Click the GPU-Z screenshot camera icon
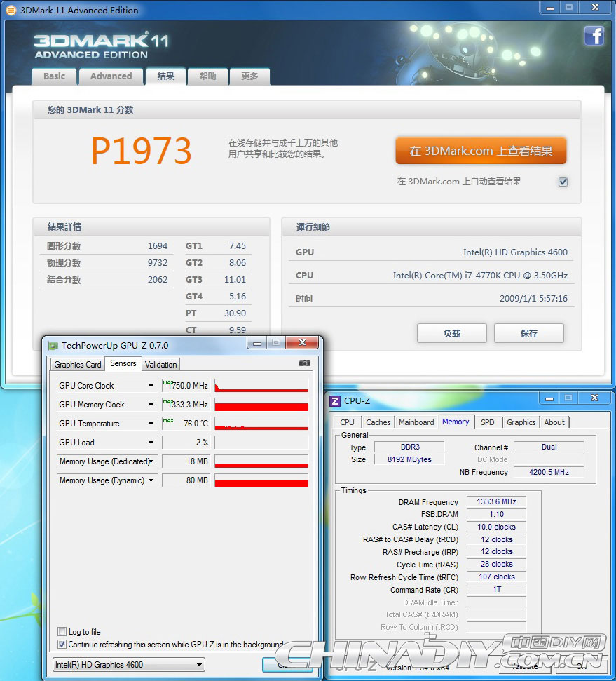 click(x=305, y=363)
